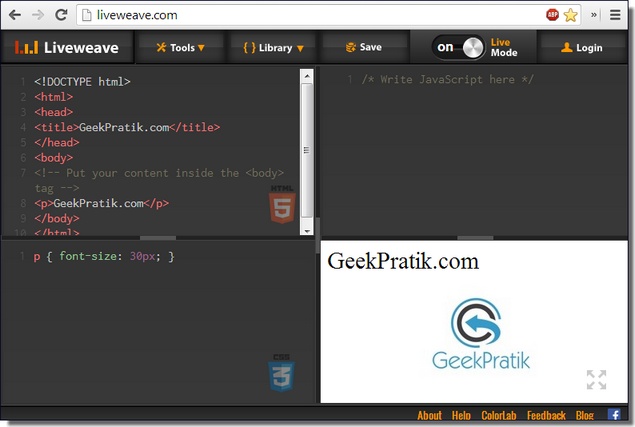The height and width of the screenshot is (427, 635).
Task: Click the Facebook icon in the footer
Action: (x=614, y=414)
